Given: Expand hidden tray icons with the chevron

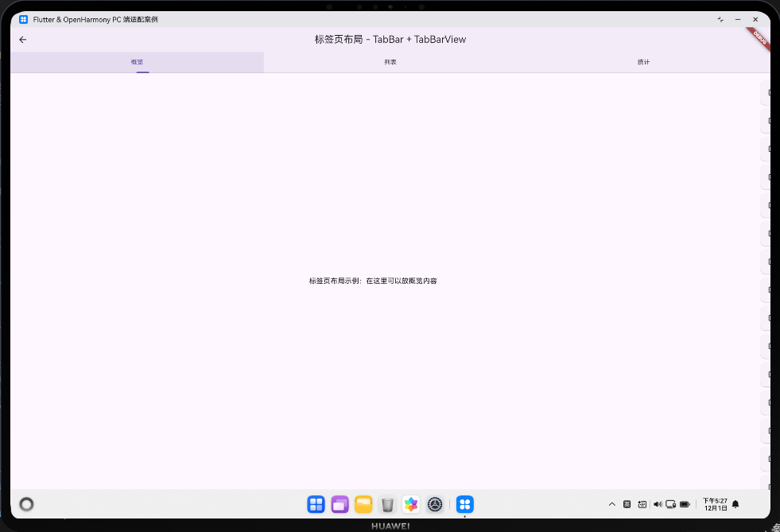Looking at the screenshot, I should 612,504.
